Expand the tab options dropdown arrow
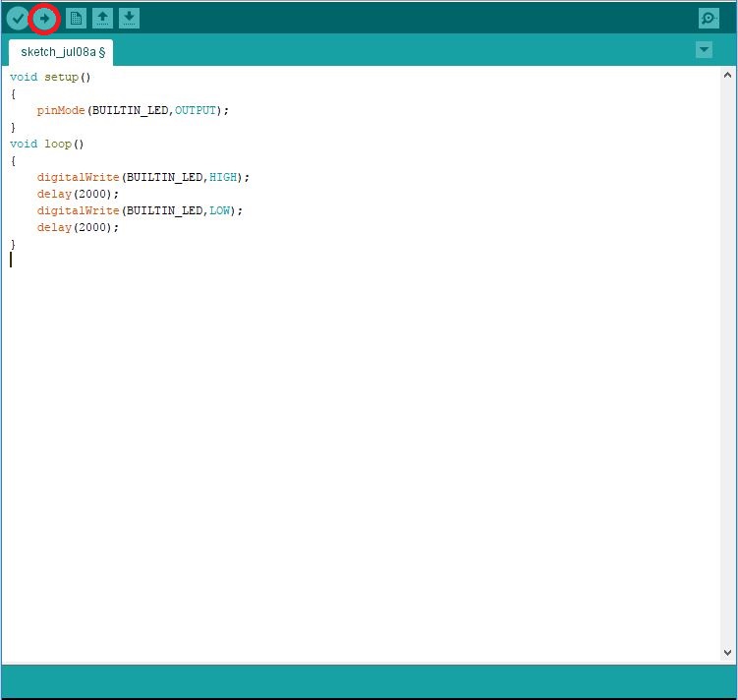Viewport: 738px width, 700px height. point(704,50)
